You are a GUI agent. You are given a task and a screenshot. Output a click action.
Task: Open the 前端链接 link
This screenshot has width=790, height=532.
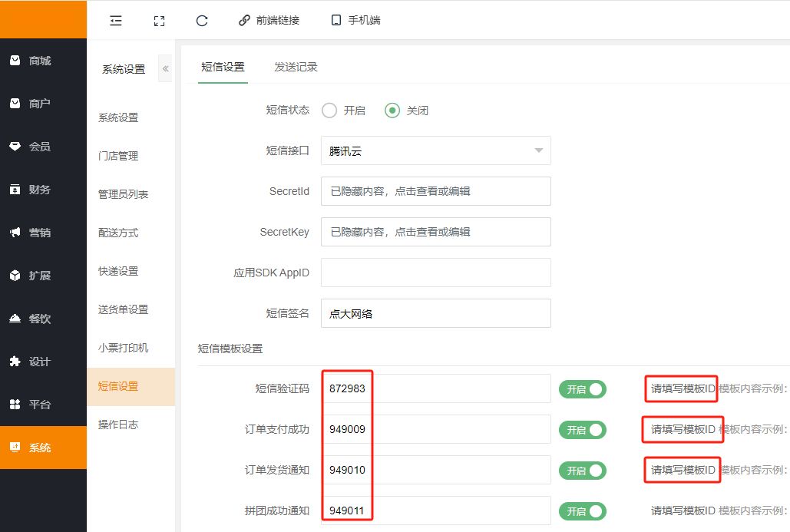pos(268,21)
